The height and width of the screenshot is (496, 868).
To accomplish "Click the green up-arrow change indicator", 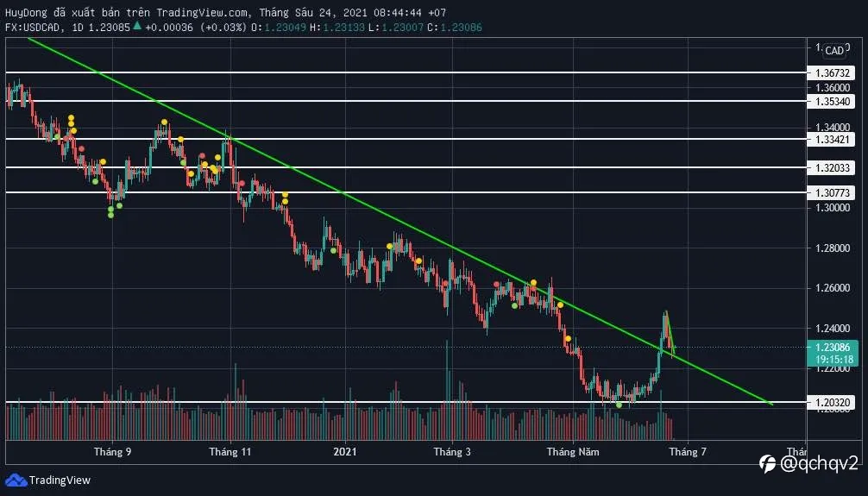I will (136, 26).
